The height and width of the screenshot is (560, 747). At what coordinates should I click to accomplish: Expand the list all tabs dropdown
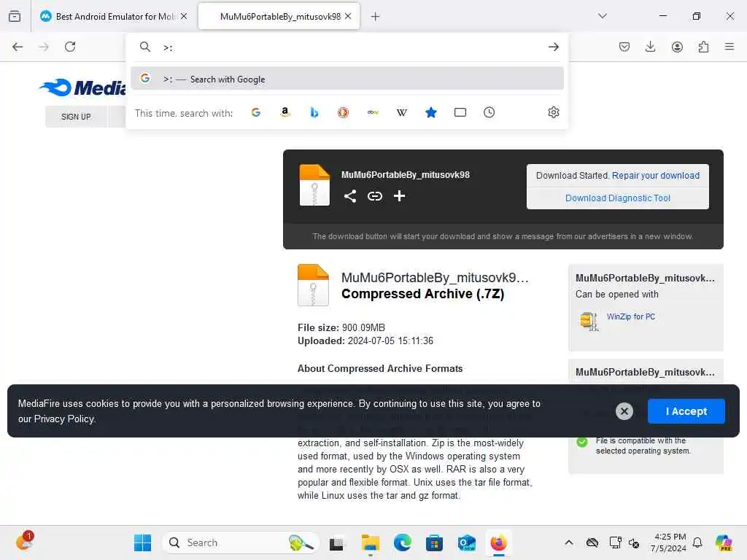(602, 16)
